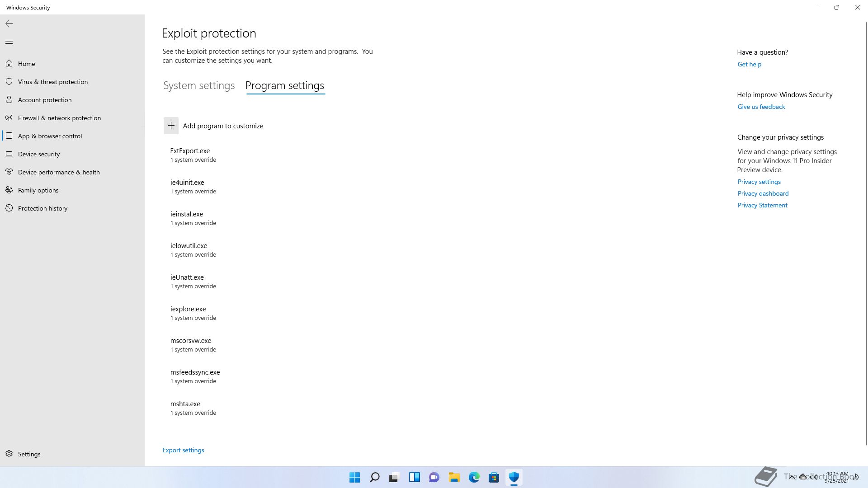Open Firewall & network protection page
Screen dimensions: 868x488
coord(72,118)
